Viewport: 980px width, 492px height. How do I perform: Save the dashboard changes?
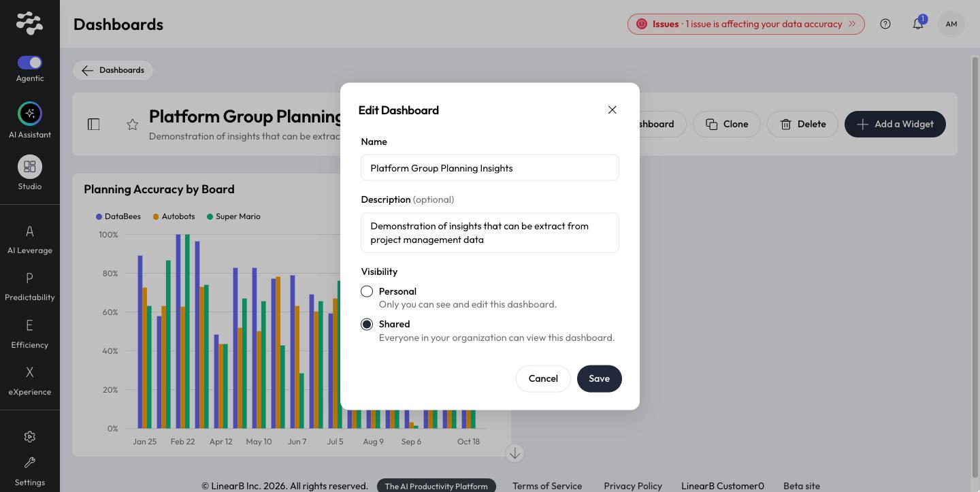click(x=599, y=378)
